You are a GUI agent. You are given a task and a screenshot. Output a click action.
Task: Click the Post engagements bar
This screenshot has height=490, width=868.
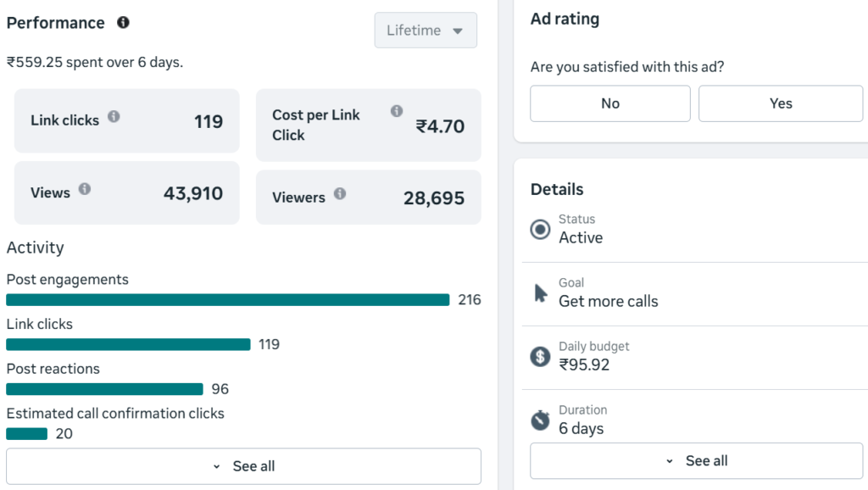click(227, 300)
